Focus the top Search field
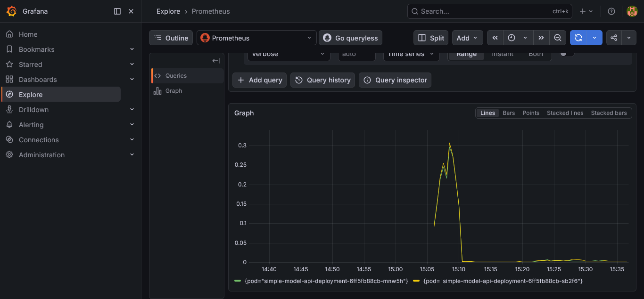The height and width of the screenshot is (299, 644). pos(489,11)
